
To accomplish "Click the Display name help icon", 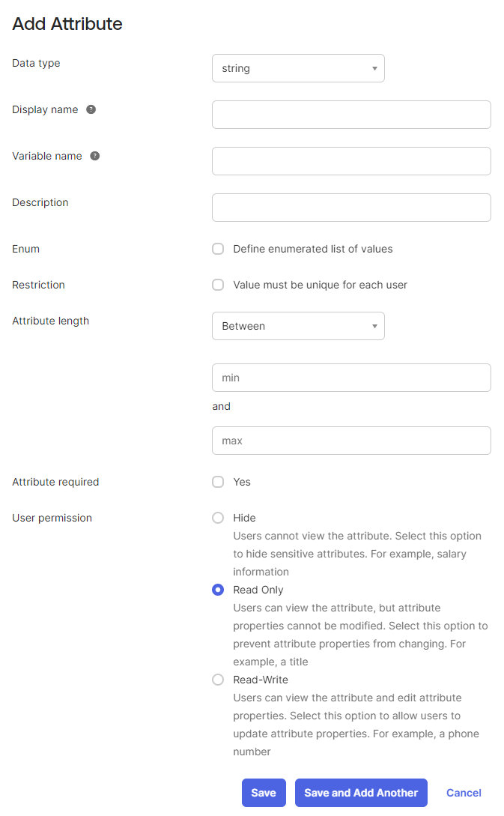I will click(91, 109).
